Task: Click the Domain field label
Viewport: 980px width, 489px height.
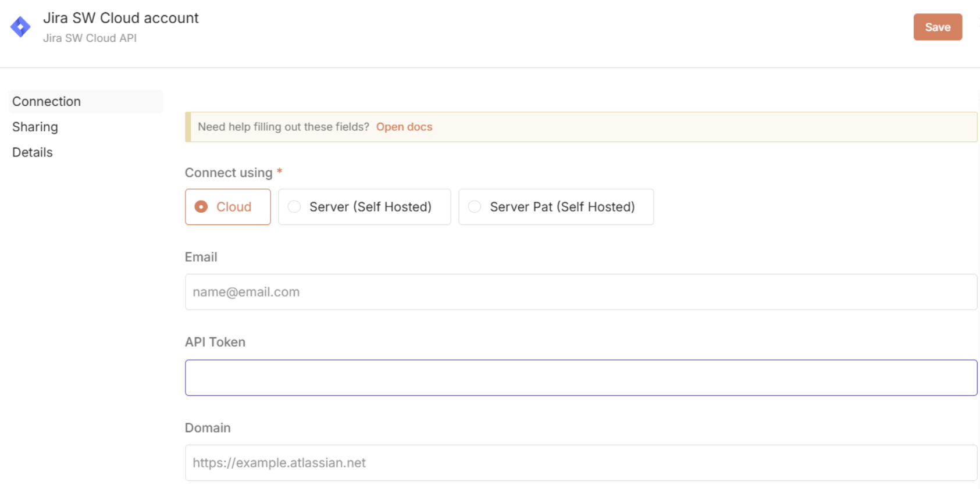Action: pos(208,428)
